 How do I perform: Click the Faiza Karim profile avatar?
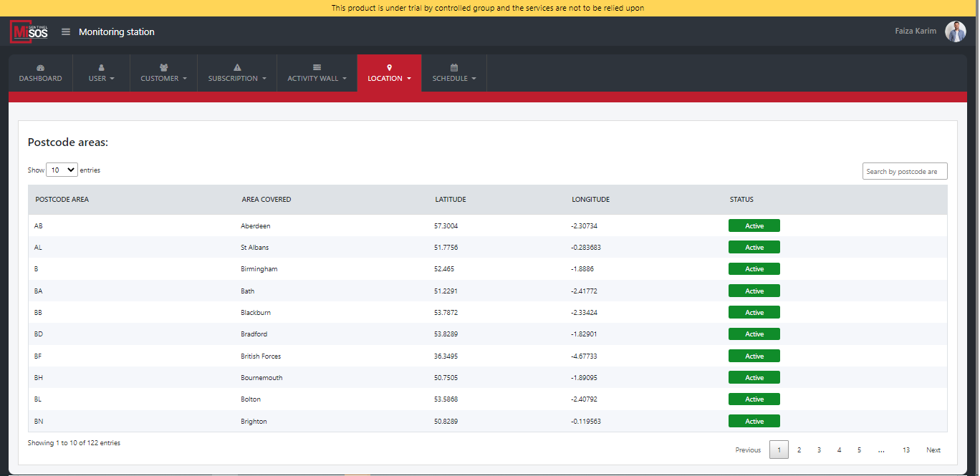(x=955, y=31)
